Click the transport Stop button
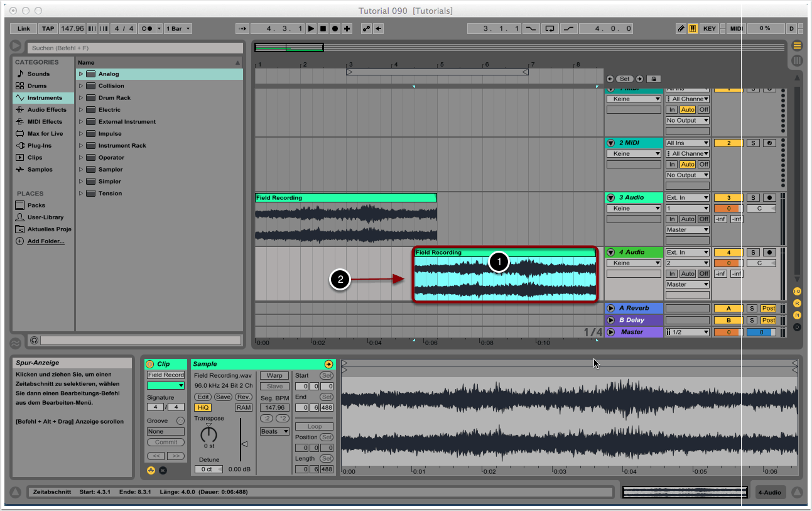This screenshot has width=812, height=511. (323, 29)
